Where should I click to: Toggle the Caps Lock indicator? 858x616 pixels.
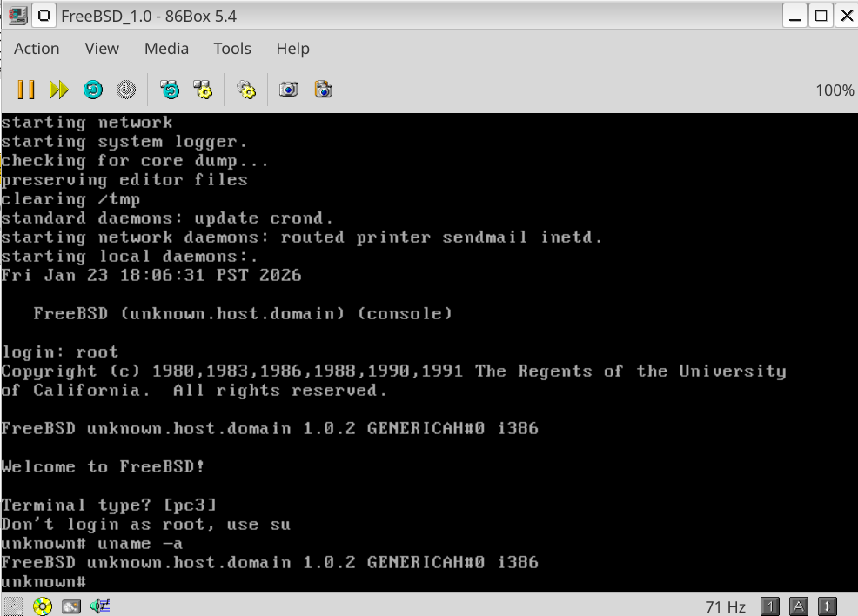click(799, 606)
